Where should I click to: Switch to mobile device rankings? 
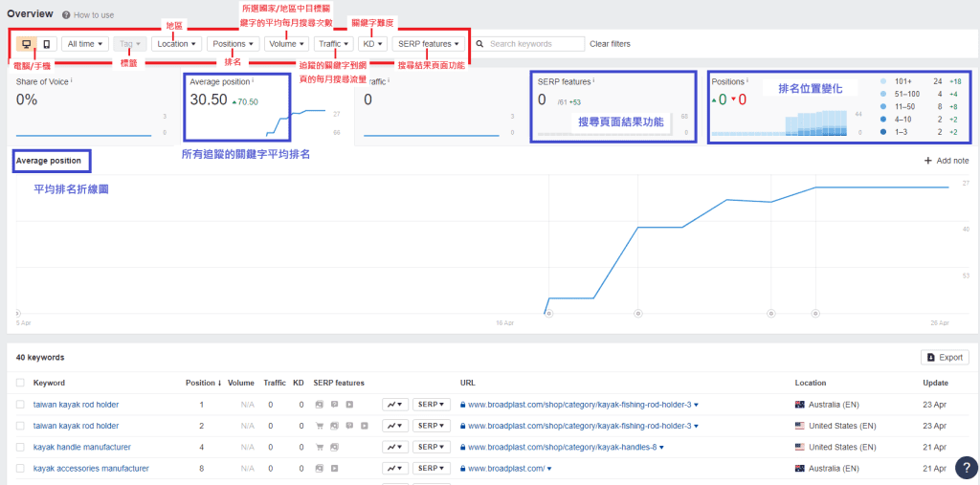[x=47, y=44]
